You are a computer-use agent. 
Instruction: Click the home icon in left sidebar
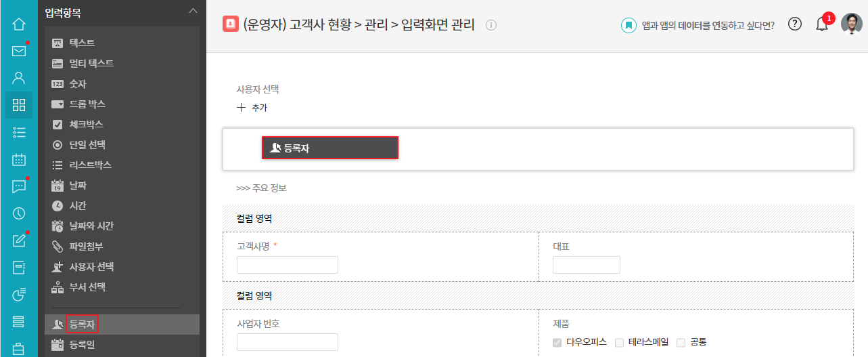[x=19, y=24]
